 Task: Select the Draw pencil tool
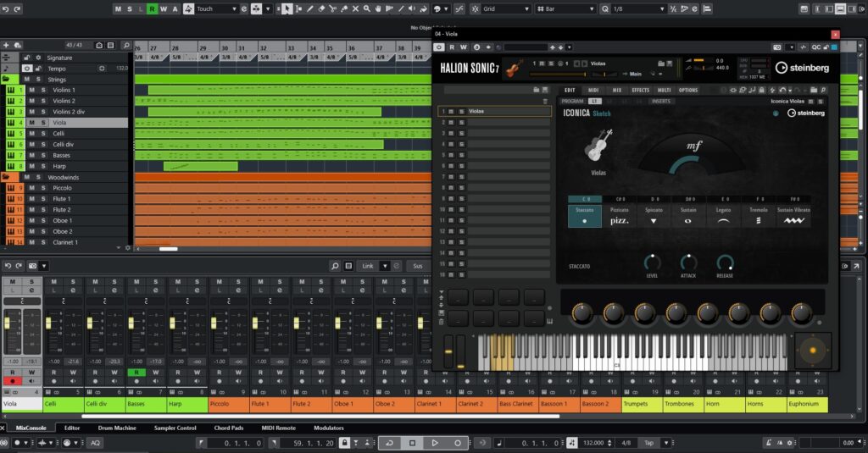(310, 8)
